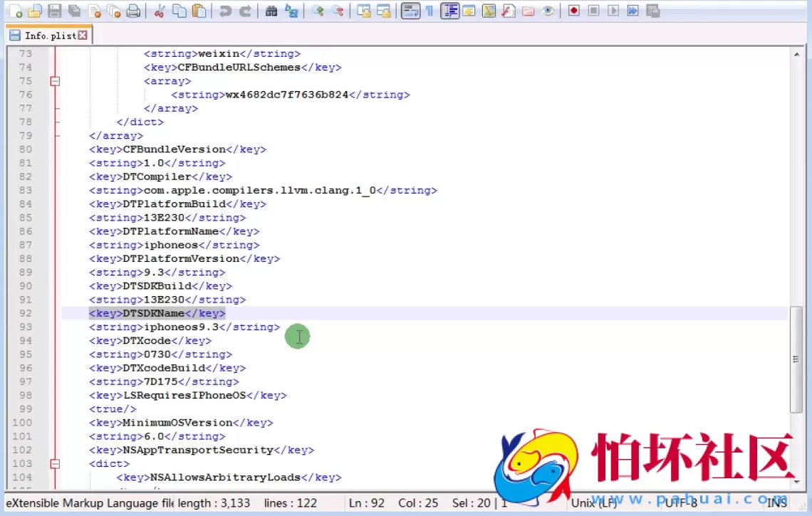Collapse the dict block at line 103
The width and height of the screenshot is (812, 516).
tap(55, 464)
